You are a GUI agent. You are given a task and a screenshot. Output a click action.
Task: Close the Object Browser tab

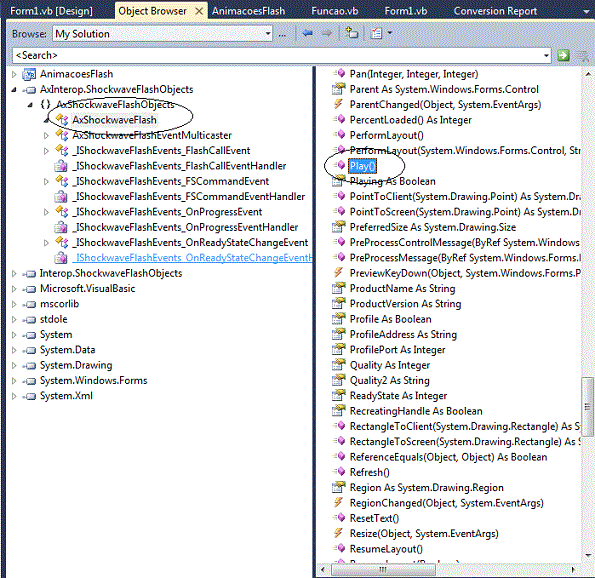pos(199,11)
